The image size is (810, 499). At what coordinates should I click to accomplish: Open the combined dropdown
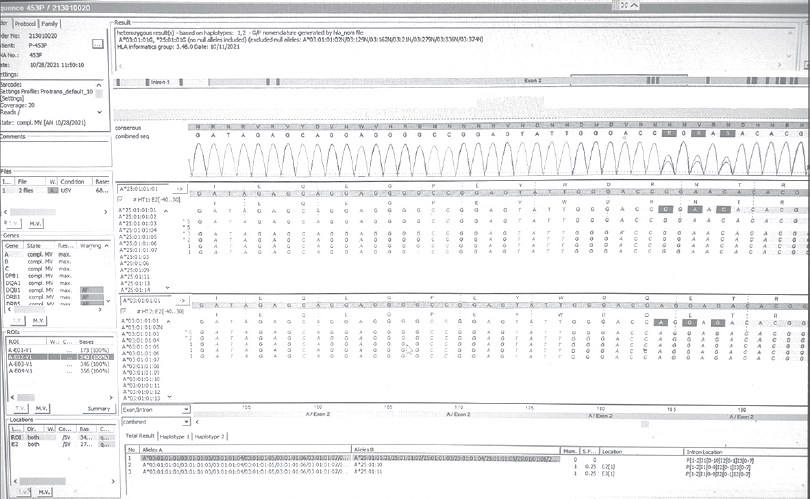click(154, 422)
